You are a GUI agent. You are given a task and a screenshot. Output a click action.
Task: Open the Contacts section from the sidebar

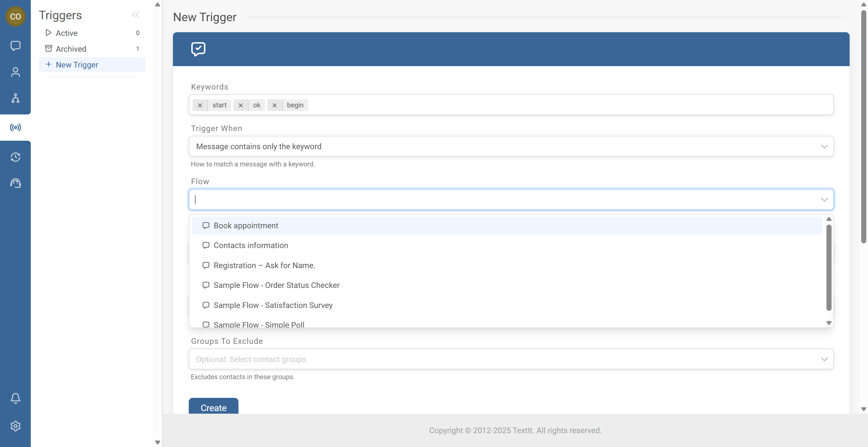pos(15,72)
